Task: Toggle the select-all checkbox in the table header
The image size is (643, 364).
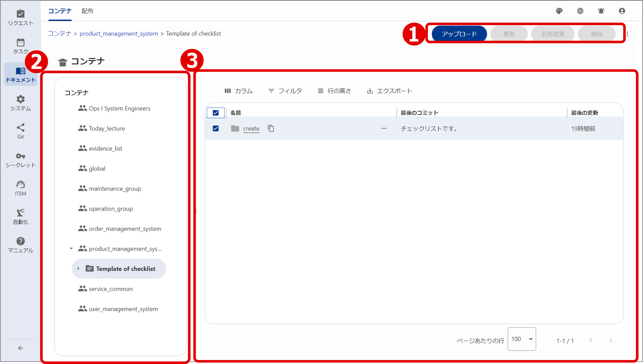Action: 215,112
